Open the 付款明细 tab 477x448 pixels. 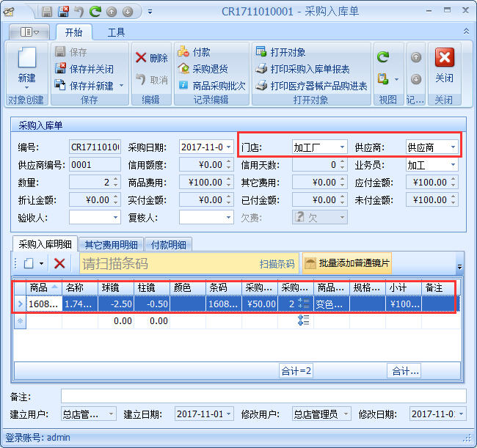click(167, 245)
